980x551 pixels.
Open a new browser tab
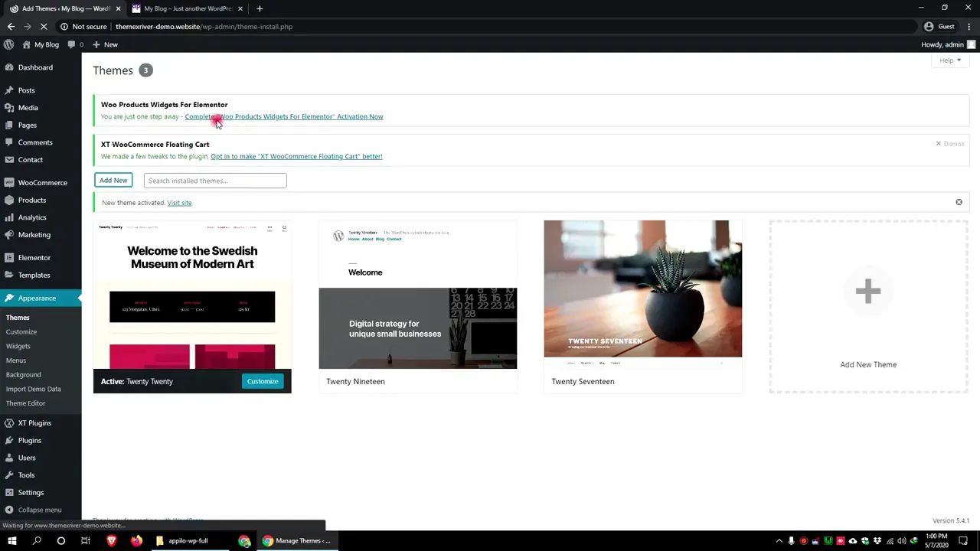point(260,8)
